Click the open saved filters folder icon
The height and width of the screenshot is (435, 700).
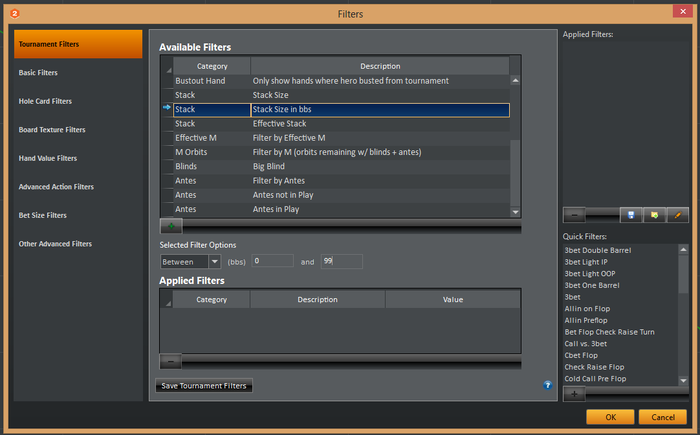pyautogui.click(x=654, y=215)
